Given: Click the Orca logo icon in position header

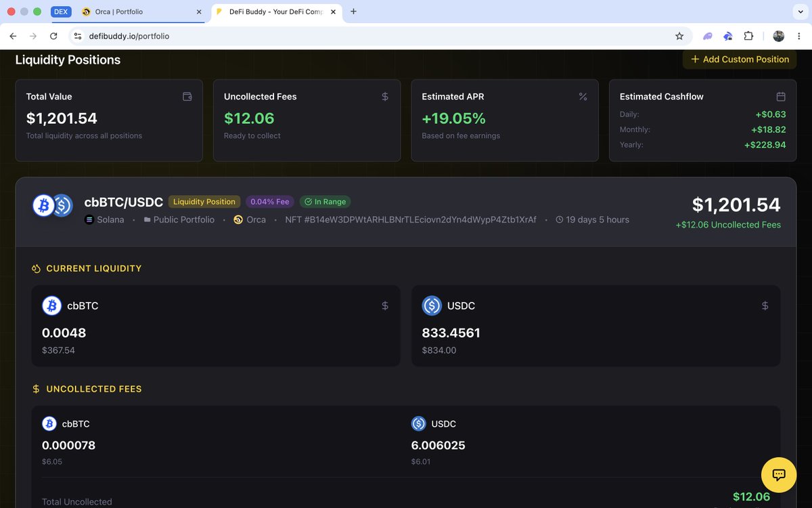Looking at the screenshot, I should 238,220.
